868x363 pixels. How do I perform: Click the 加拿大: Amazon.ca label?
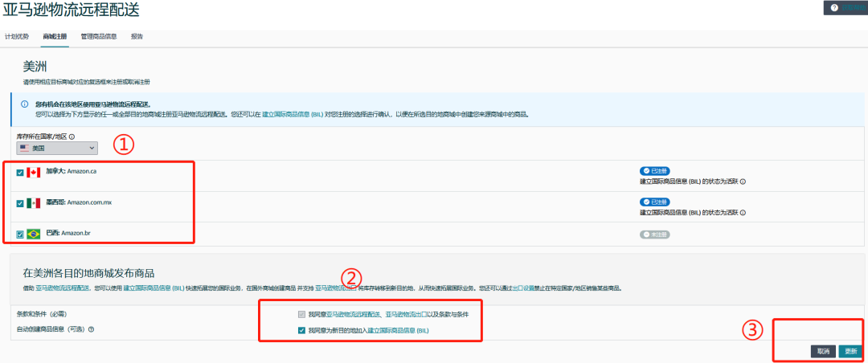pyautogui.click(x=72, y=172)
